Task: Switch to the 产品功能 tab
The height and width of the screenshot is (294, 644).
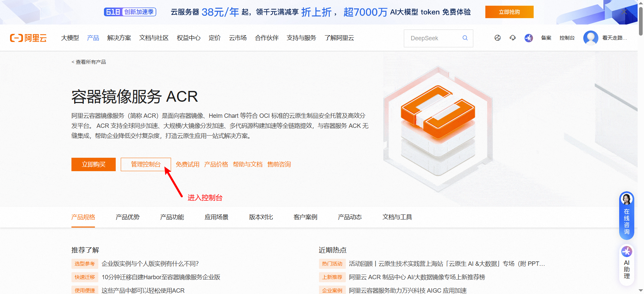Action: (172, 217)
